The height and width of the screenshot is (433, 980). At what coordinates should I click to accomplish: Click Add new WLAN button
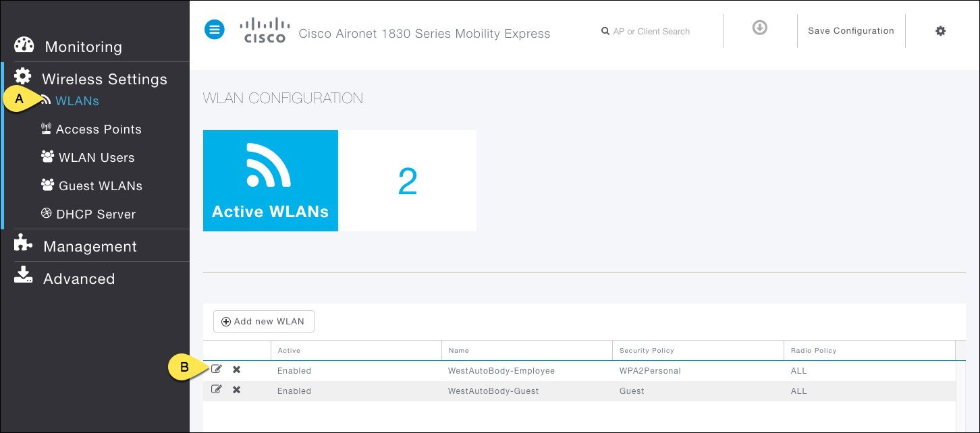click(263, 322)
